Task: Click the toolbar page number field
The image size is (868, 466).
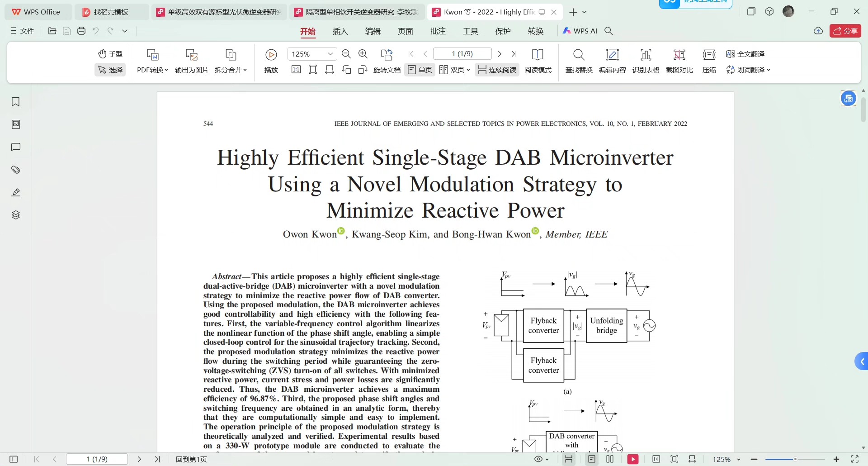Action: [x=462, y=54]
